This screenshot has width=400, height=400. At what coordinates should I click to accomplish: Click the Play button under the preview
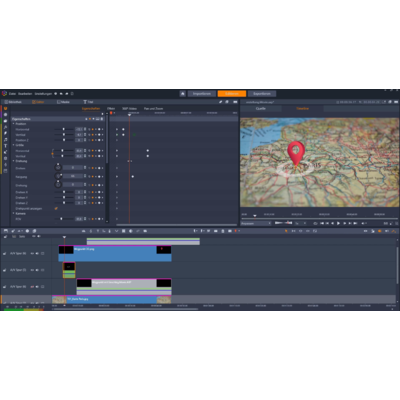tap(338, 223)
